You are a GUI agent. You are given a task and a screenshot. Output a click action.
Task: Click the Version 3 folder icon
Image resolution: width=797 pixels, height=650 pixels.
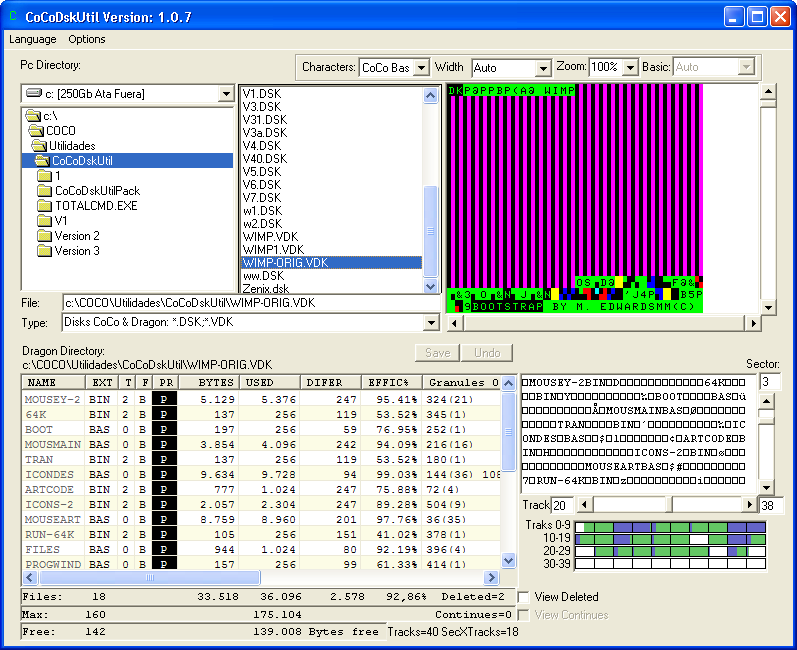click(x=45, y=251)
